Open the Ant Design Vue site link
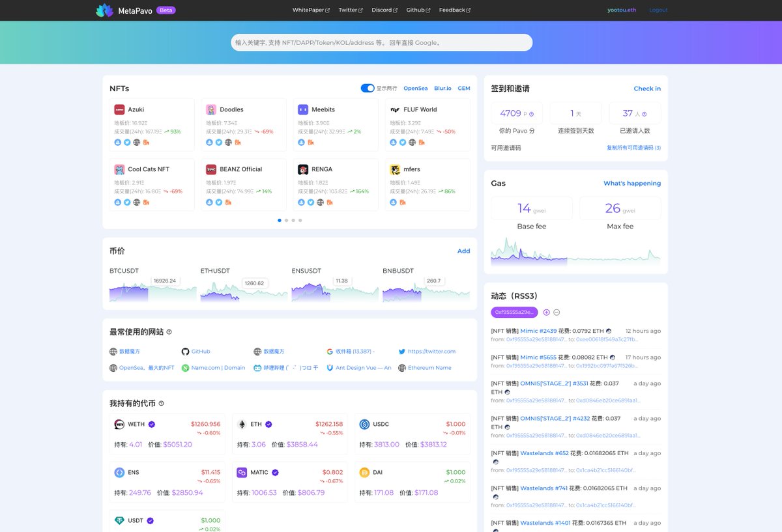 point(359,368)
